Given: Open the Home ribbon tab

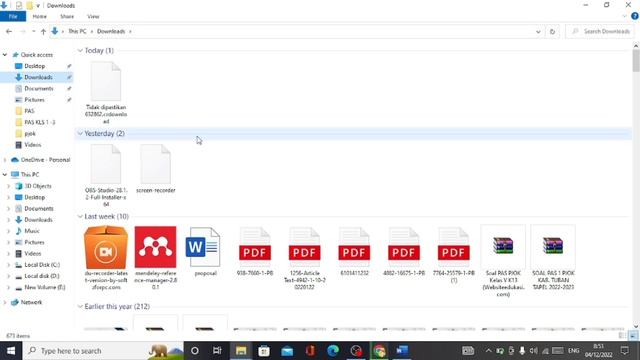Looking at the screenshot, I should tap(40, 16).
